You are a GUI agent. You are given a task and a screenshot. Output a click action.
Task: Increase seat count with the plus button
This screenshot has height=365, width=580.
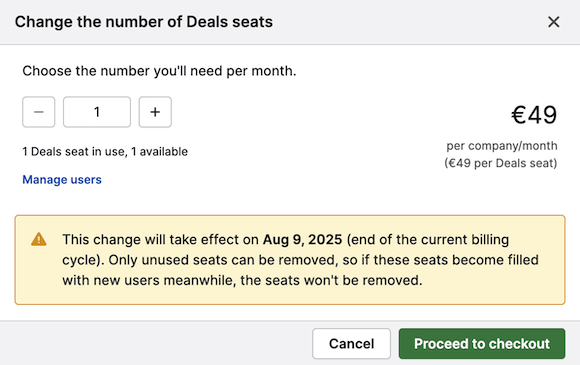(x=155, y=112)
